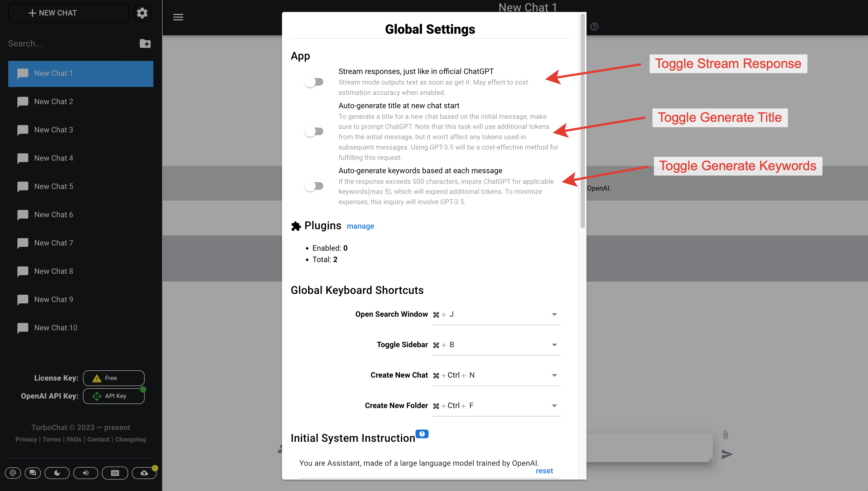This screenshot has width=868, height=491.
Task: Click the speaker sound icon
Action: click(x=86, y=473)
